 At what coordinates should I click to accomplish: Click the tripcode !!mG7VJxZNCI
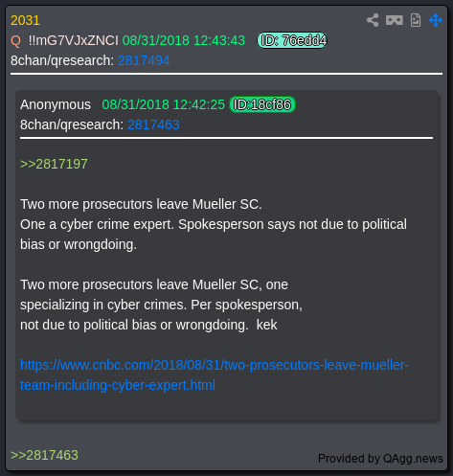point(74,40)
